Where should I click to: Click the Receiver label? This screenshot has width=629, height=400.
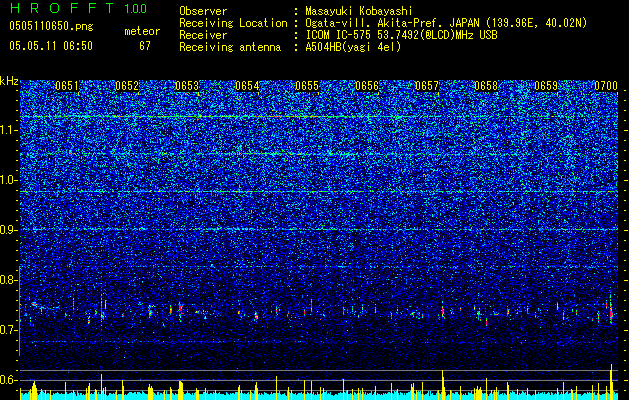pyautogui.click(x=203, y=35)
